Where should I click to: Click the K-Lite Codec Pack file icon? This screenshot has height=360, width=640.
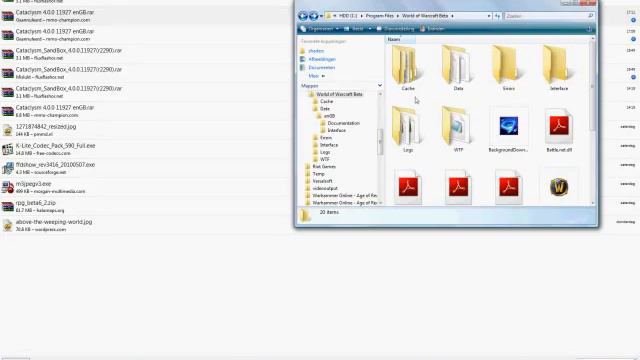[x=7, y=149]
